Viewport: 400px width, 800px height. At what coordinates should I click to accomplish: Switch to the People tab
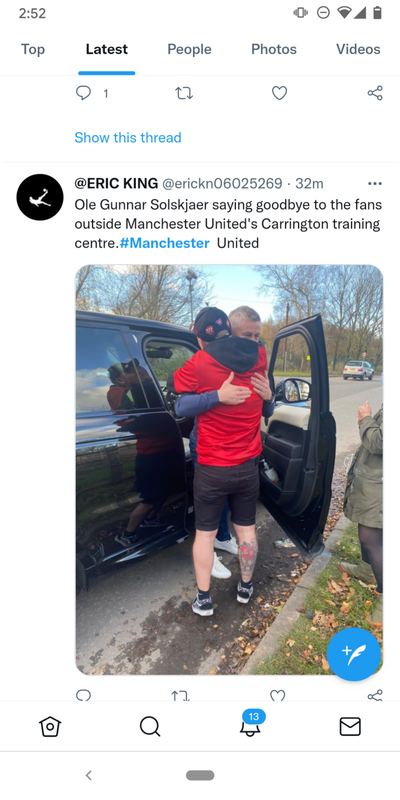click(189, 49)
